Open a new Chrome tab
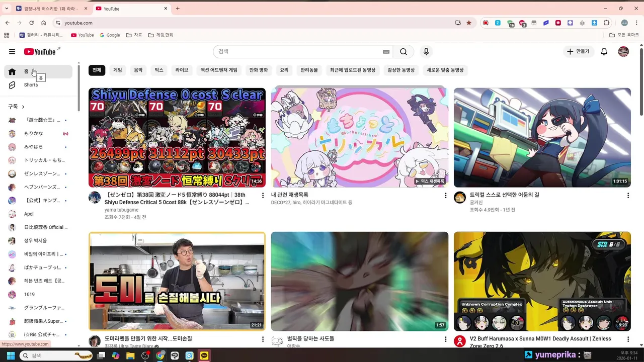 [178, 9]
